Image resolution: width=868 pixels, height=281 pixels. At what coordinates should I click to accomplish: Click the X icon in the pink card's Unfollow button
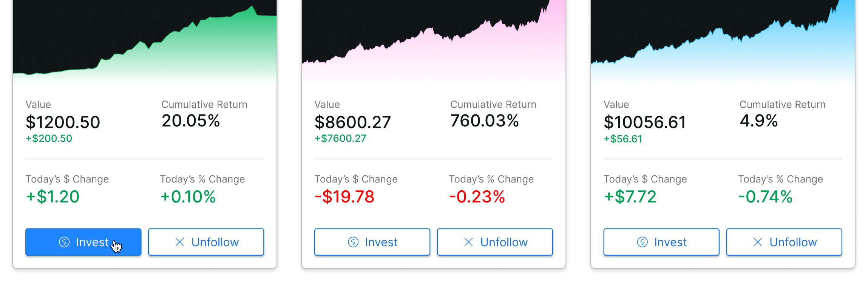click(468, 242)
